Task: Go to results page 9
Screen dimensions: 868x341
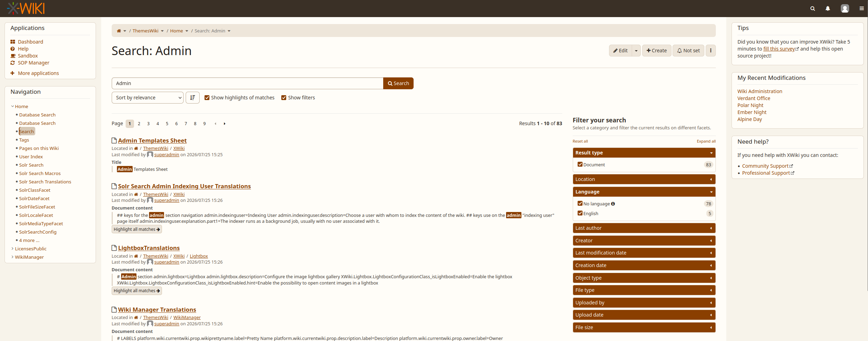Action: tap(205, 123)
